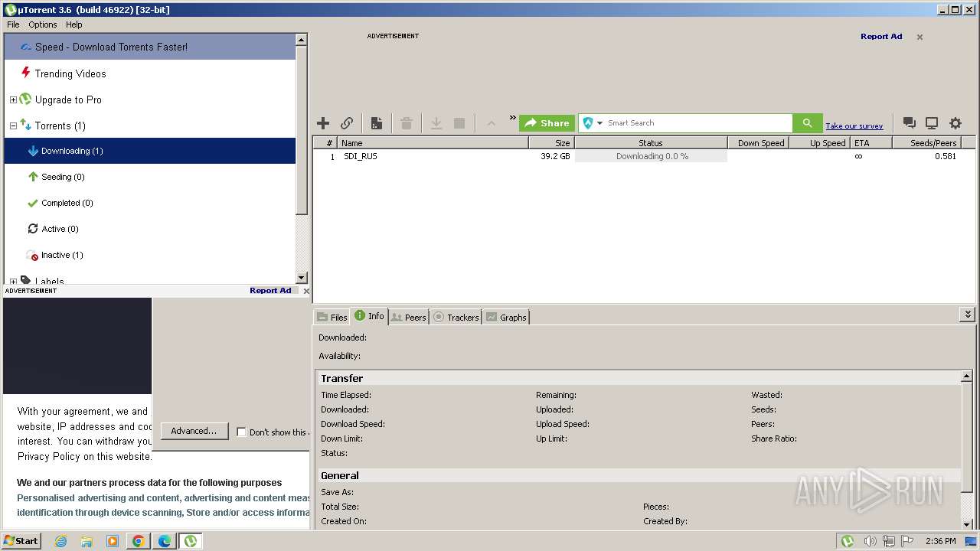Open Internet Explorer from the taskbar
Viewport: 980px width, 551px height.
click(x=60, y=541)
